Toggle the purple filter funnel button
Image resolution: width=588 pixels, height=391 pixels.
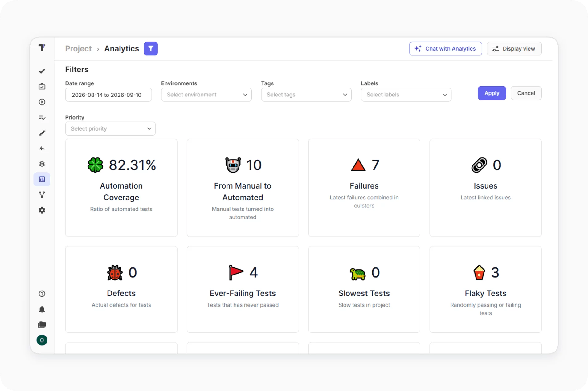click(x=151, y=49)
